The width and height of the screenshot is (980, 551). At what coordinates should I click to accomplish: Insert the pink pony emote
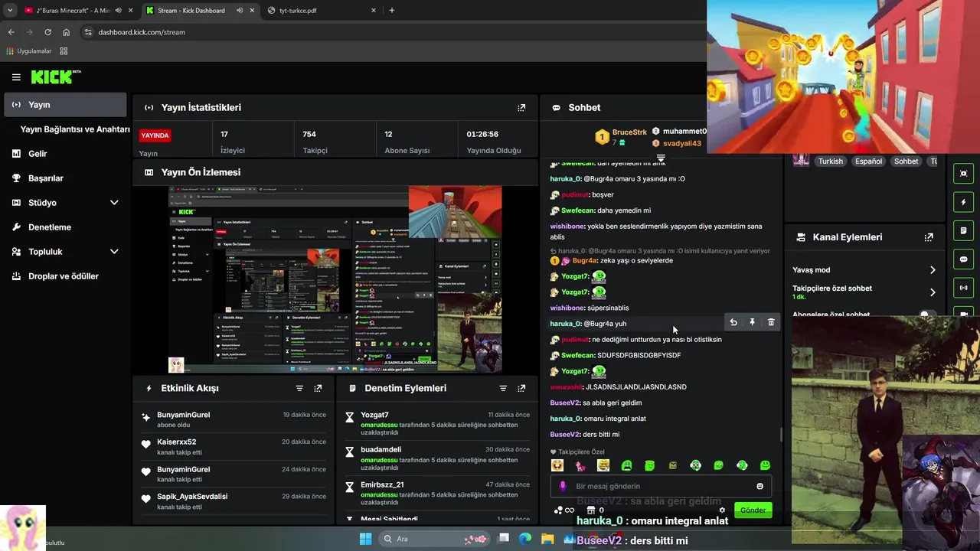pyautogui.click(x=580, y=465)
